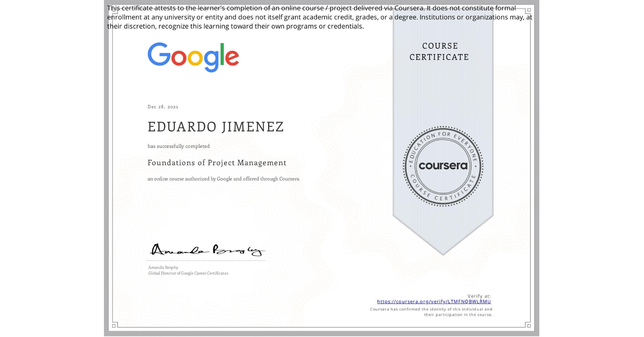Click 'has successfully completed' text
The image size is (644, 337).
pyautogui.click(x=178, y=146)
